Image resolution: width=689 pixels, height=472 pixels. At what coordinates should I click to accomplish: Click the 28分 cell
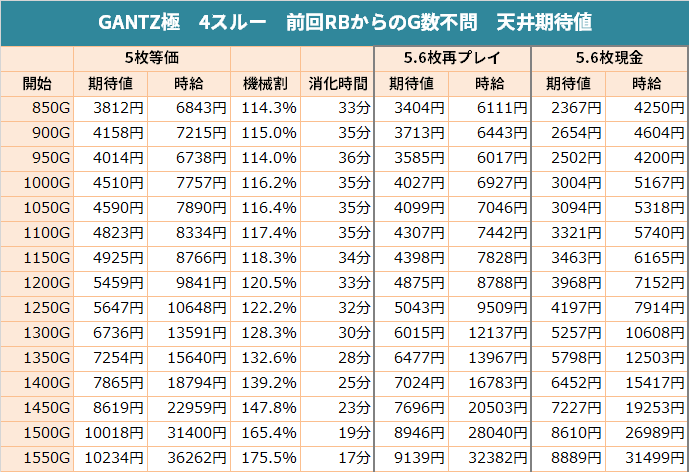point(337,359)
